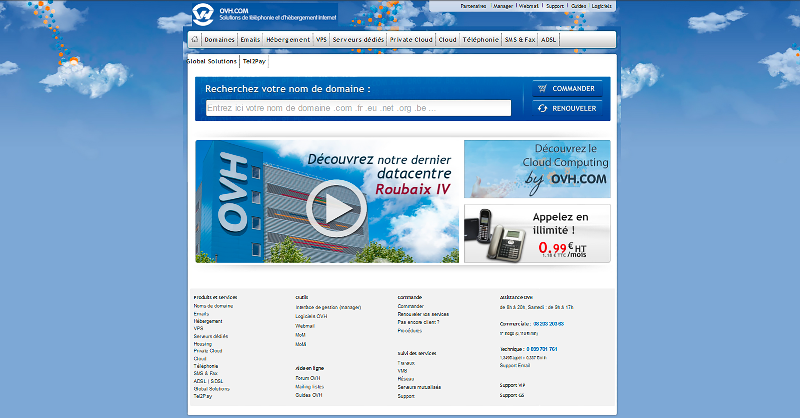The image size is (800, 418).
Task: Open the Domaines menu
Action: 219,39
